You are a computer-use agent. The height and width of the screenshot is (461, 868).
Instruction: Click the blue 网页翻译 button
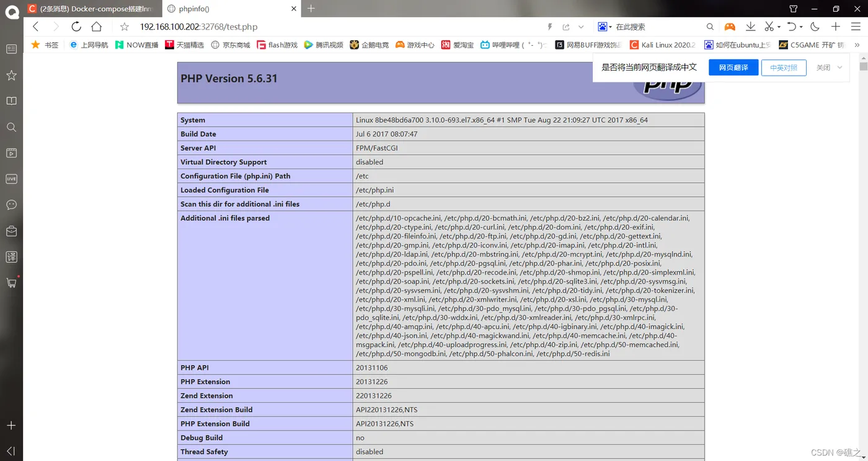click(x=733, y=68)
